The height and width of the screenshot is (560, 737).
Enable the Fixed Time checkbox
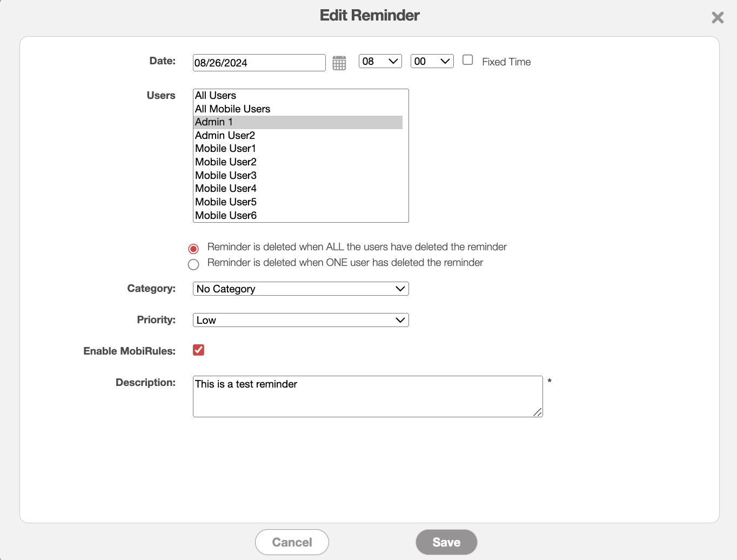coord(468,60)
